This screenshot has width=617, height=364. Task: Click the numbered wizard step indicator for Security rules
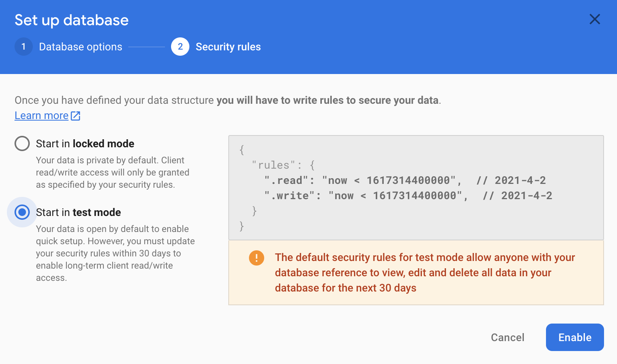click(180, 47)
